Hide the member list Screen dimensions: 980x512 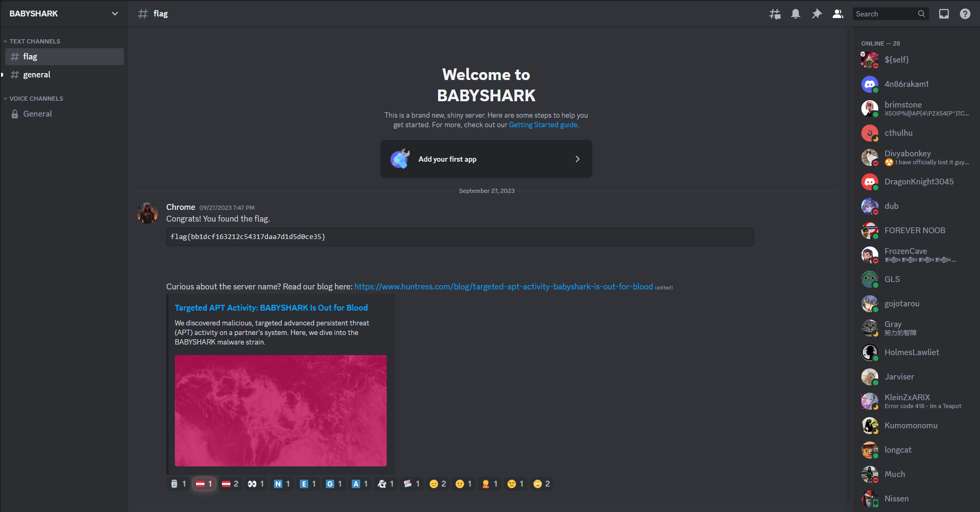coord(838,14)
